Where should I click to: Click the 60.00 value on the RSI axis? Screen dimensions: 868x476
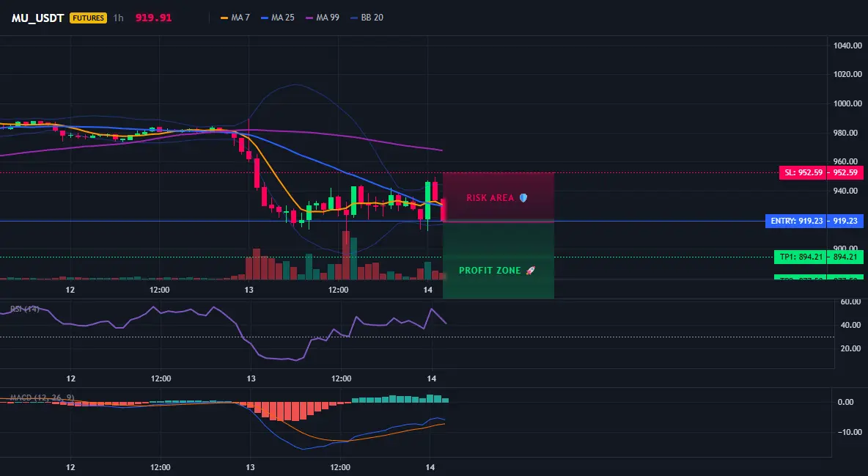851,302
